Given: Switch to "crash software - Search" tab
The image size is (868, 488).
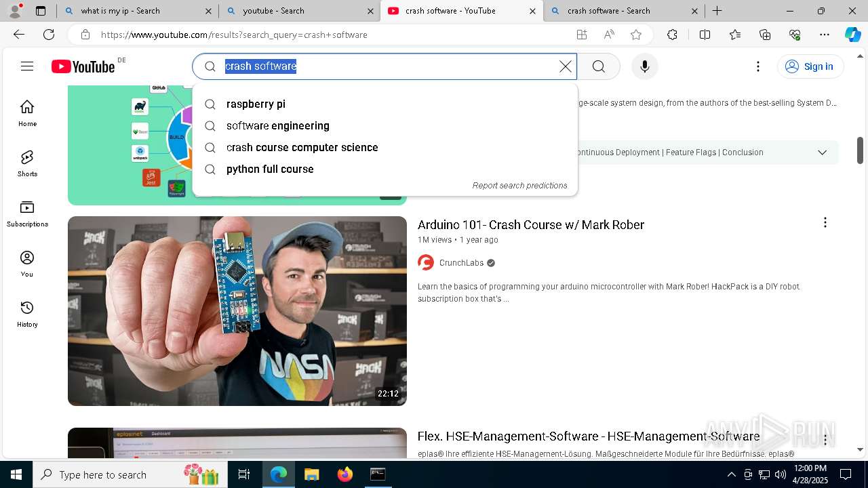Looking at the screenshot, I should pos(624,11).
